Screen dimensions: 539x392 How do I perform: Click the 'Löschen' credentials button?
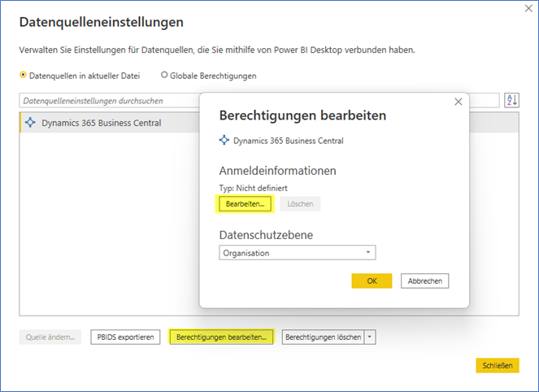pos(300,203)
